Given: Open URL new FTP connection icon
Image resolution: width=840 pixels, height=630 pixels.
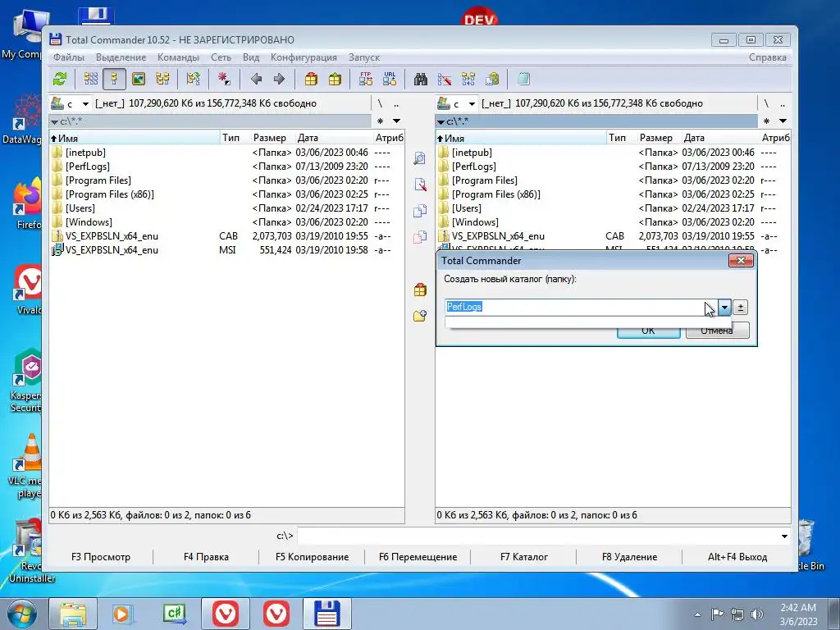Looking at the screenshot, I should (x=390, y=80).
